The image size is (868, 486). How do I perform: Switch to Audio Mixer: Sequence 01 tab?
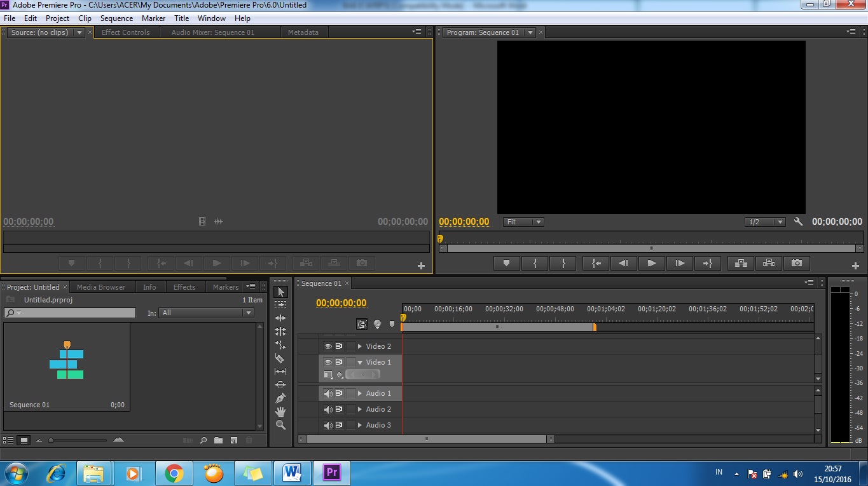[x=212, y=32]
